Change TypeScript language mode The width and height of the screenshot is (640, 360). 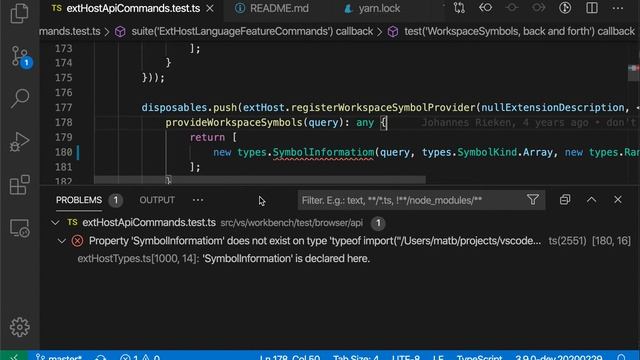click(x=479, y=357)
